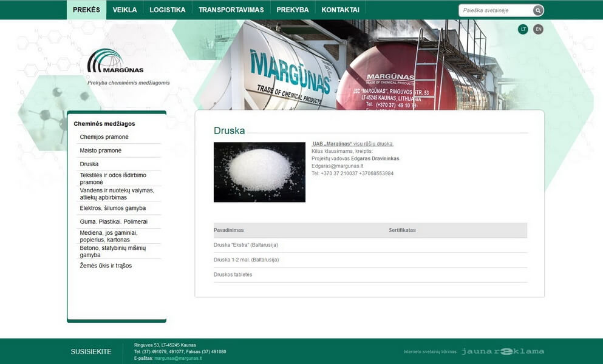
Task: Click the SUSISIEKITE footer heading
Action: (x=91, y=352)
